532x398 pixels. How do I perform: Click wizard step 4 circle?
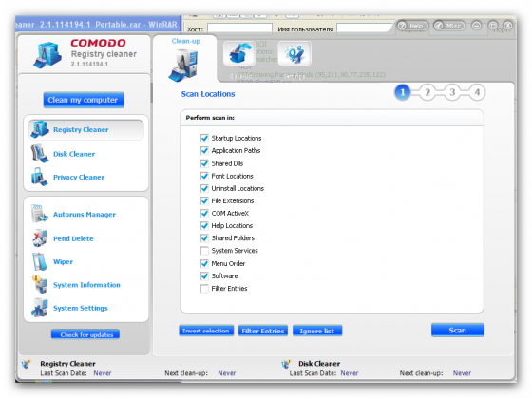point(477,92)
